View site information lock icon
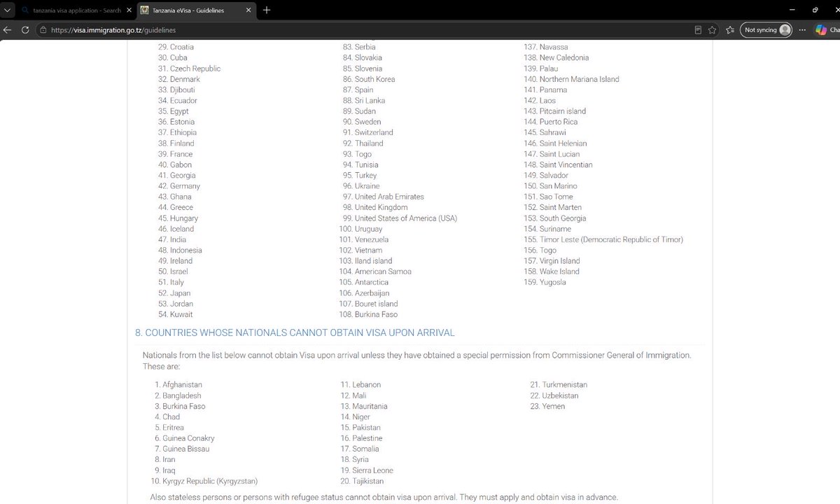The width and height of the screenshot is (840, 504). point(43,30)
